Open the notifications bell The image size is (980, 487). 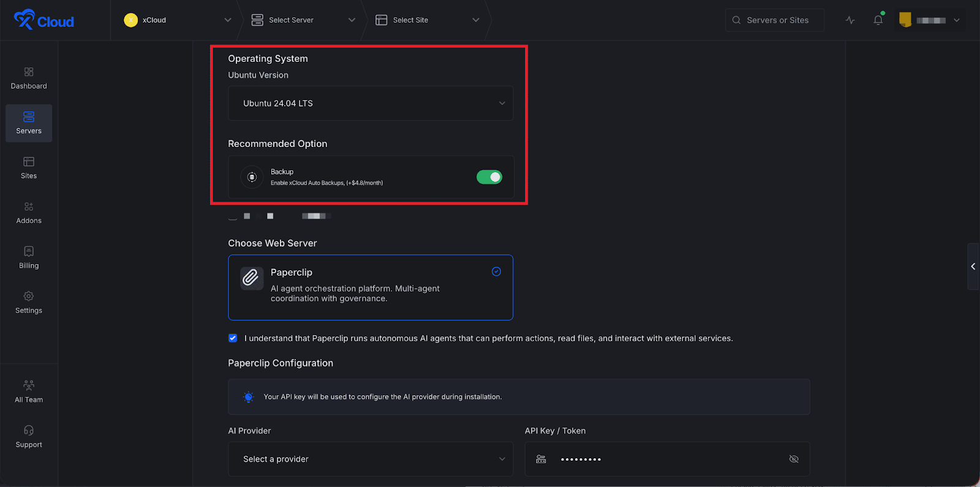[878, 20]
